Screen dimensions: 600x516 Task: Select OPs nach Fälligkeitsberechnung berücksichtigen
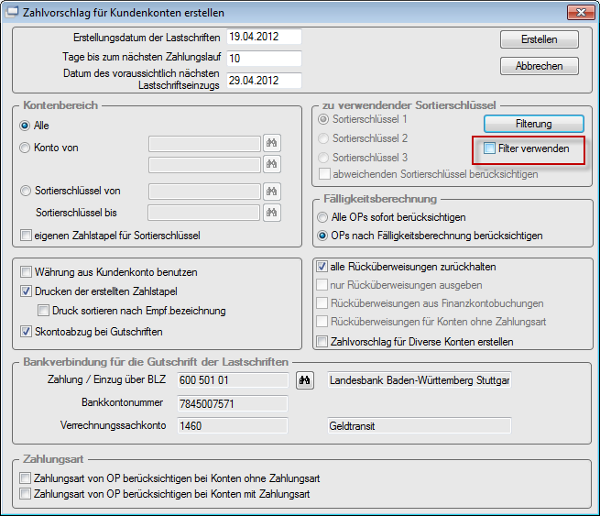pos(323,236)
